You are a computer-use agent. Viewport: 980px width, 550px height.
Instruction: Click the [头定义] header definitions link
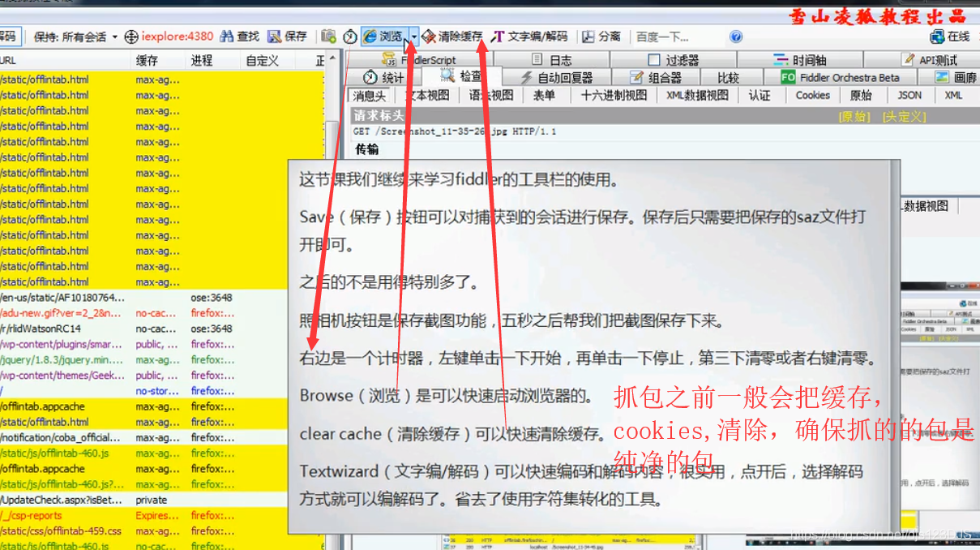coord(904,116)
